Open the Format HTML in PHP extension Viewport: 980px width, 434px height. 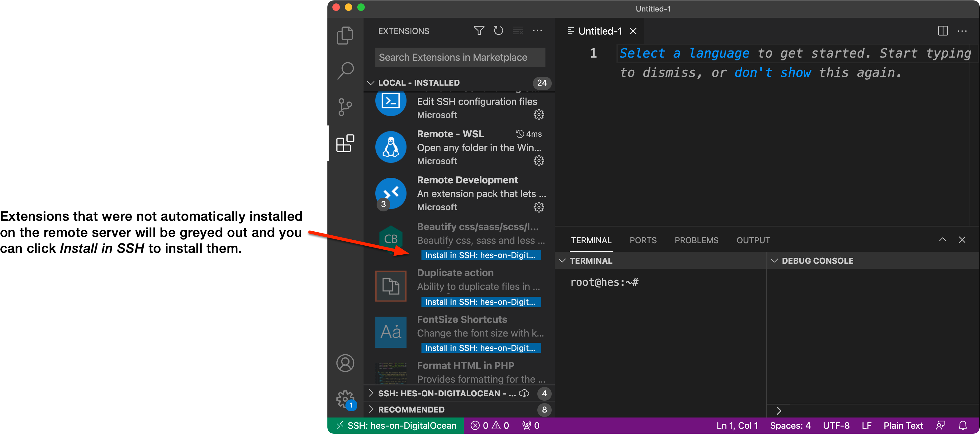click(x=459, y=372)
